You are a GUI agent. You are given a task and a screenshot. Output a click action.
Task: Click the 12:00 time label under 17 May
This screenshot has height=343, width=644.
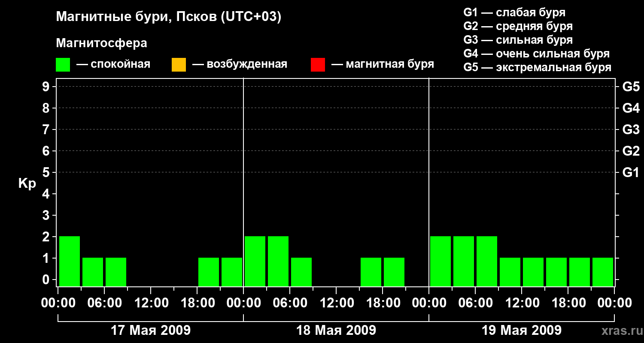point(151,303)
